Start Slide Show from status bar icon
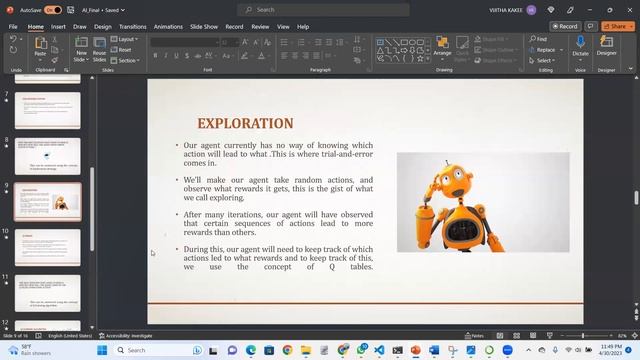 549,336
